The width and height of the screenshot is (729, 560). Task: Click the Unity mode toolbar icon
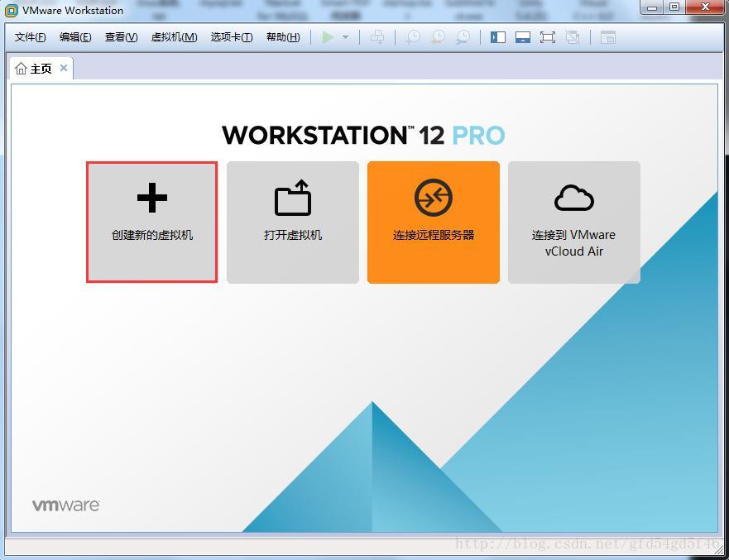[573, 37]
